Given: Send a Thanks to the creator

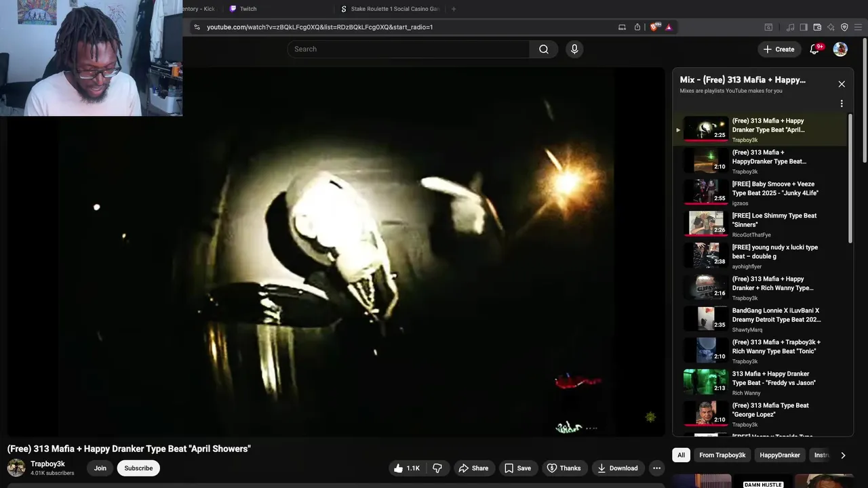Looking at the screenshot, I should pyautogui.click(x=564, y=468).
